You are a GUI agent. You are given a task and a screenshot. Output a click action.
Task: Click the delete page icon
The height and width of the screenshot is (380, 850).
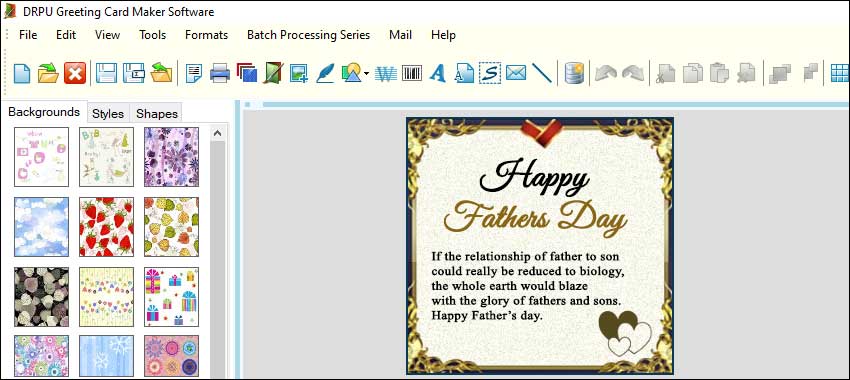click(746, 73)
